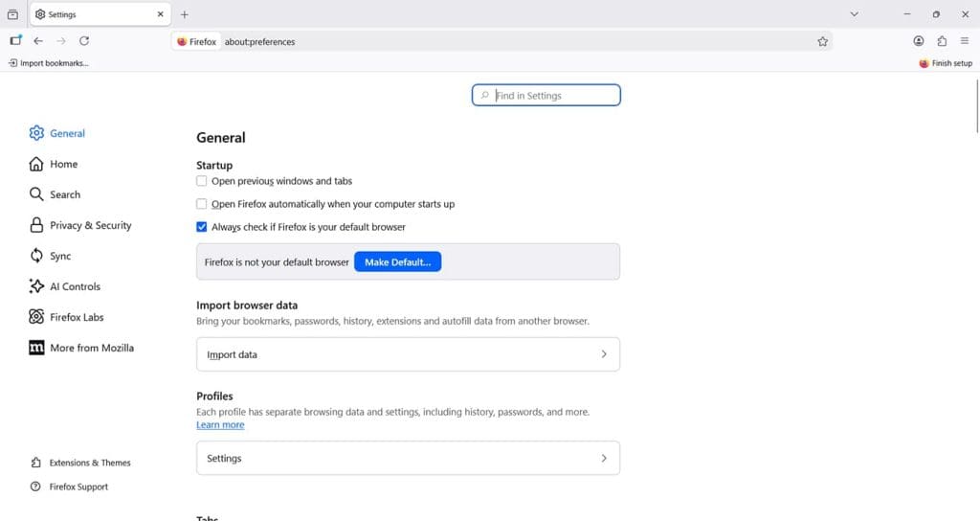980x521 pixels.
Task: Click the sidebar toggle icon beside back arrow
Action: [15, 40]
